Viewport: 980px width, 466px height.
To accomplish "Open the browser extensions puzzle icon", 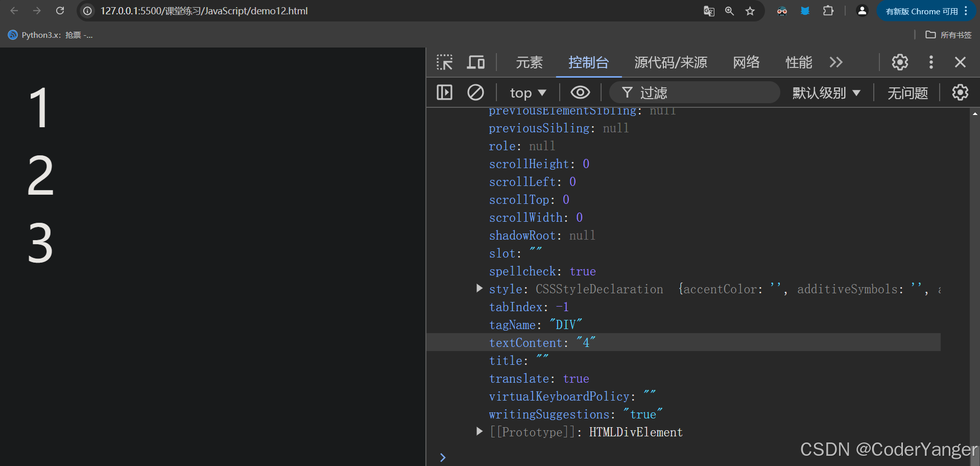I will point(828,11).
